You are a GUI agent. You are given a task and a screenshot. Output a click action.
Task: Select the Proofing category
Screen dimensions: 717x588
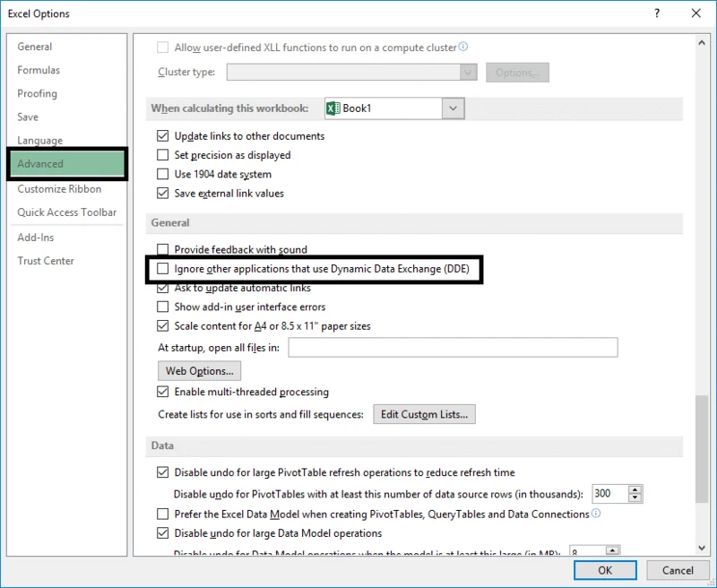pyautogui.click(x=37, y=93)
